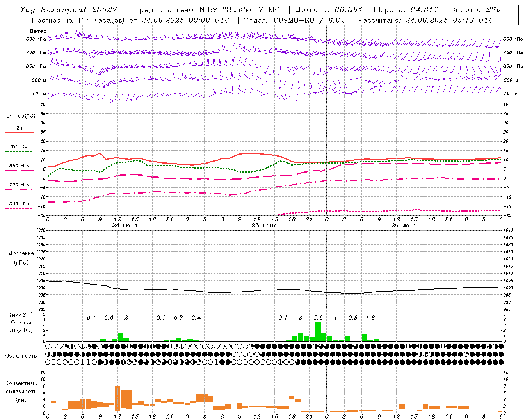Click the 2м temperature legend label
The image size is (525, 420).
pos(19,128)
